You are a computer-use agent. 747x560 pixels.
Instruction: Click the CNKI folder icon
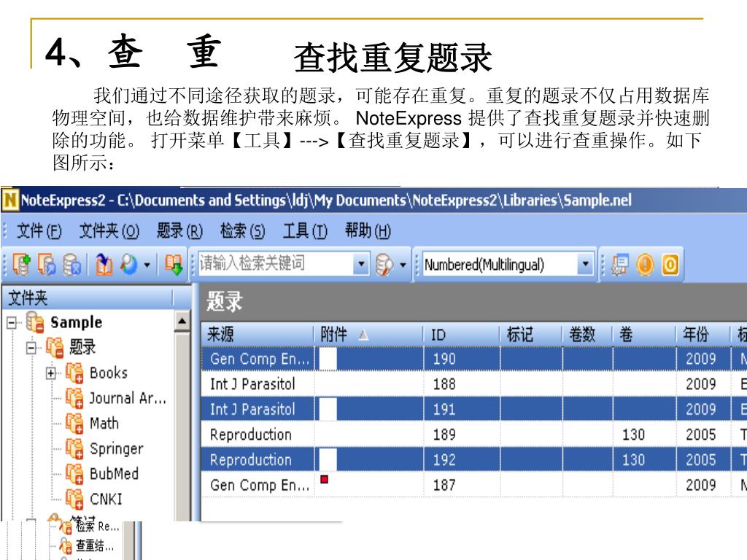tap(75, 499)
